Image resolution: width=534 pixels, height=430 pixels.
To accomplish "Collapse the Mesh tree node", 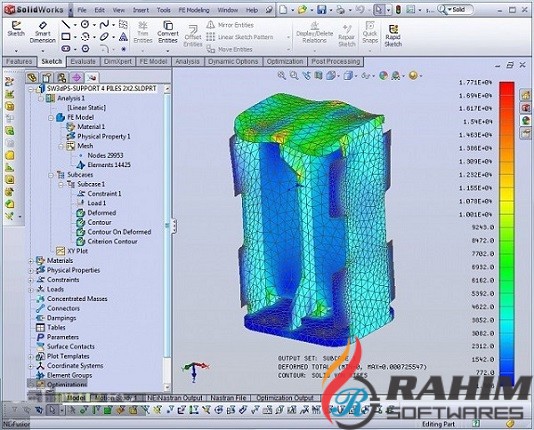I will pyautogui.click(x=61, y=146).
